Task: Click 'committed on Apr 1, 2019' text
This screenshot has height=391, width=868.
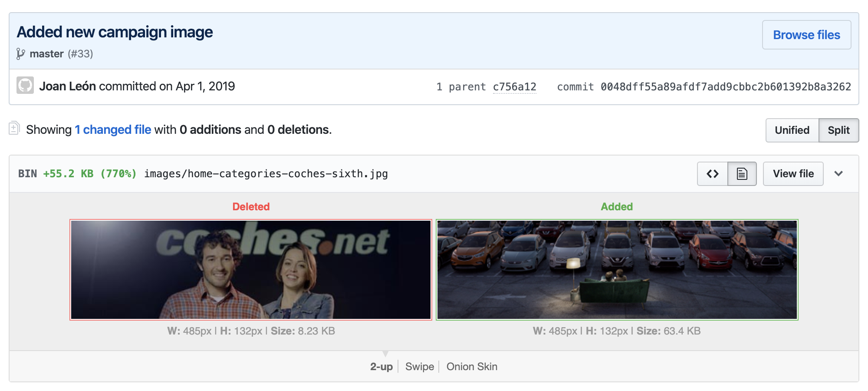Action: pyautogui.click(x=167, y=86)
